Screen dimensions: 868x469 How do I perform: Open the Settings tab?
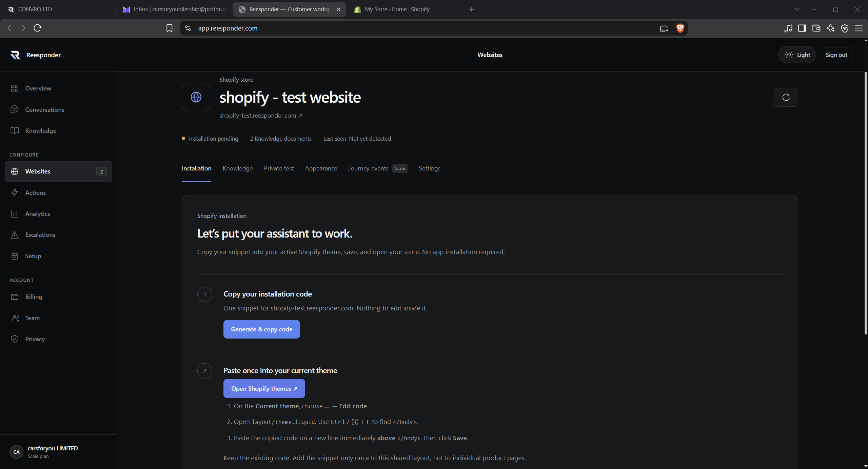click(x=429, y=168)
